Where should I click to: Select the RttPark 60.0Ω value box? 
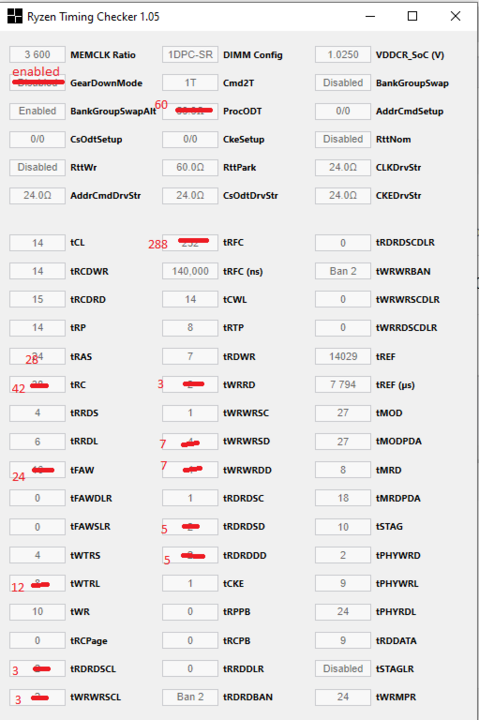[190, 167]
